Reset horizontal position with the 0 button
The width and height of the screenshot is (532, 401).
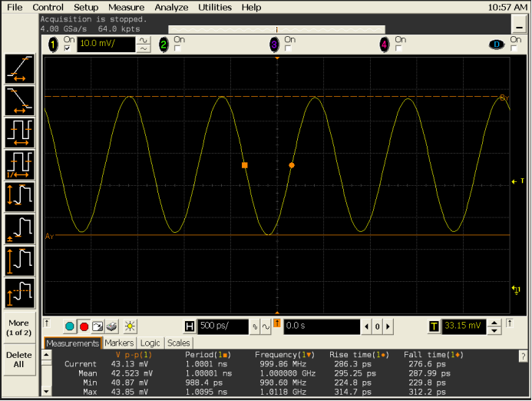point(377,326)
